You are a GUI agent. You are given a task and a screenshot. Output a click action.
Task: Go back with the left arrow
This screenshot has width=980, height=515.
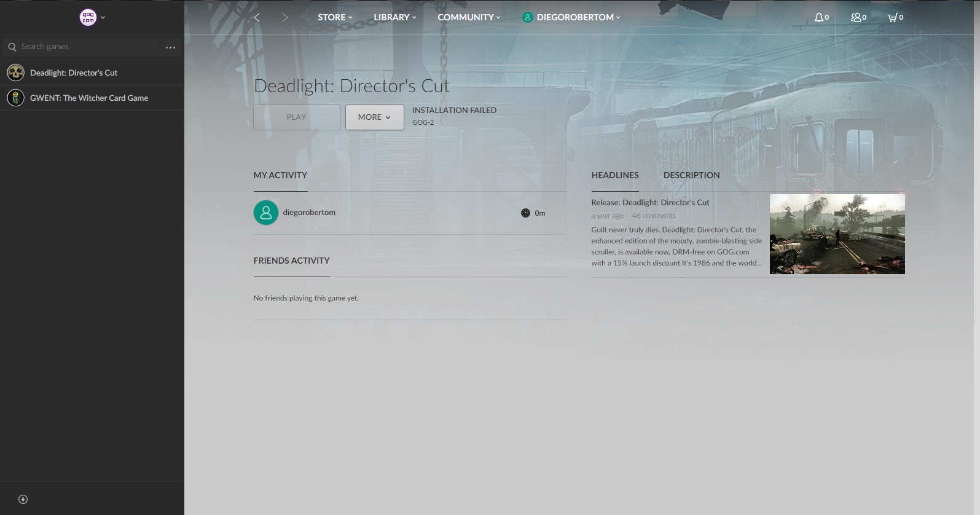[257, 17]
